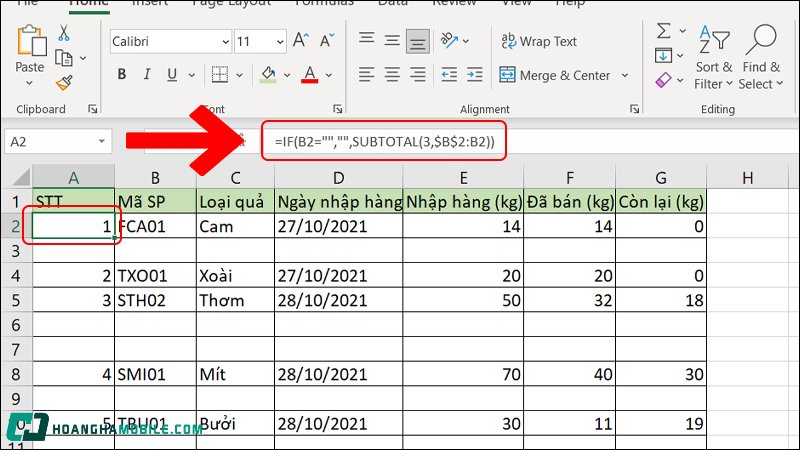Apply the red font color A
The height and width of the screenshot is (450, 800).
coord(310,74)
